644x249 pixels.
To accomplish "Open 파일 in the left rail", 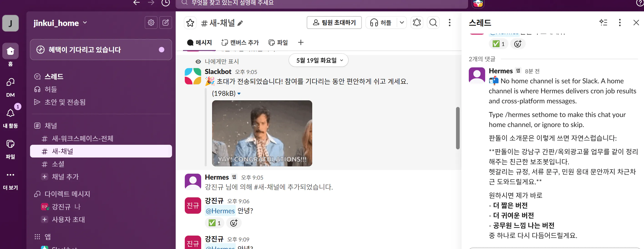I will pyautogui.click(x=10, y=149).
